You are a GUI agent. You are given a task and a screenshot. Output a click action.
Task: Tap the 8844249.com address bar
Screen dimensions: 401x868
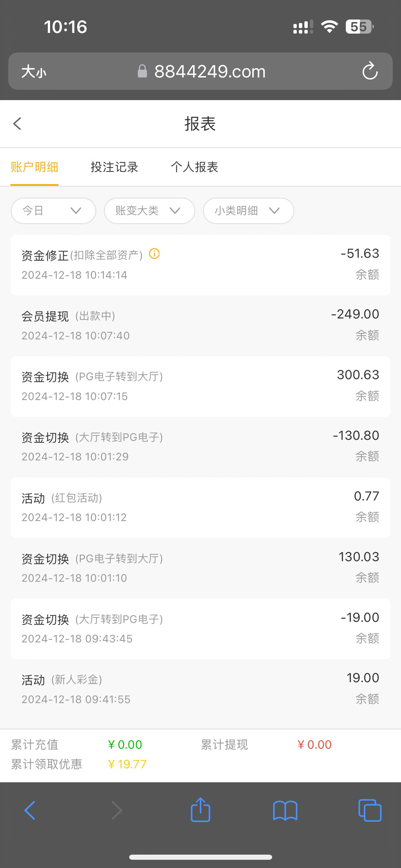tap(209, 72)
